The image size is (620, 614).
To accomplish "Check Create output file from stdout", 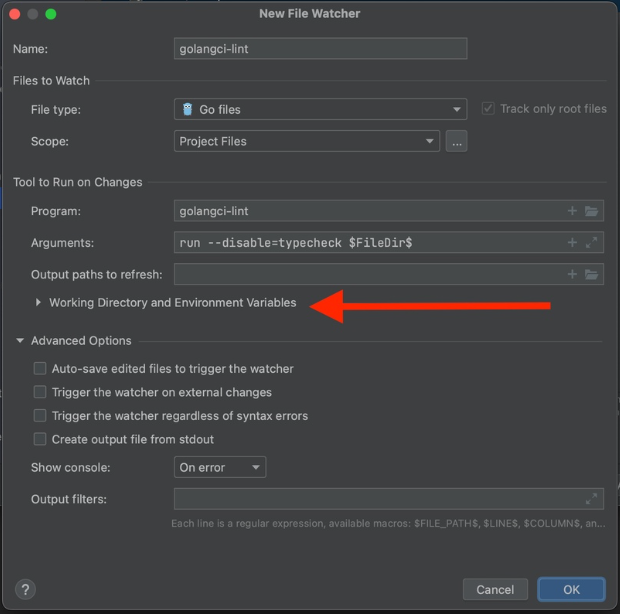I will (x=40, y=439).
